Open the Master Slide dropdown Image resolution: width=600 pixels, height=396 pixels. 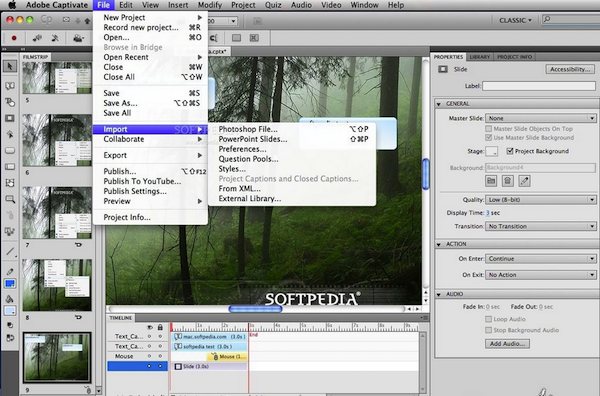[x=541, y=118]
